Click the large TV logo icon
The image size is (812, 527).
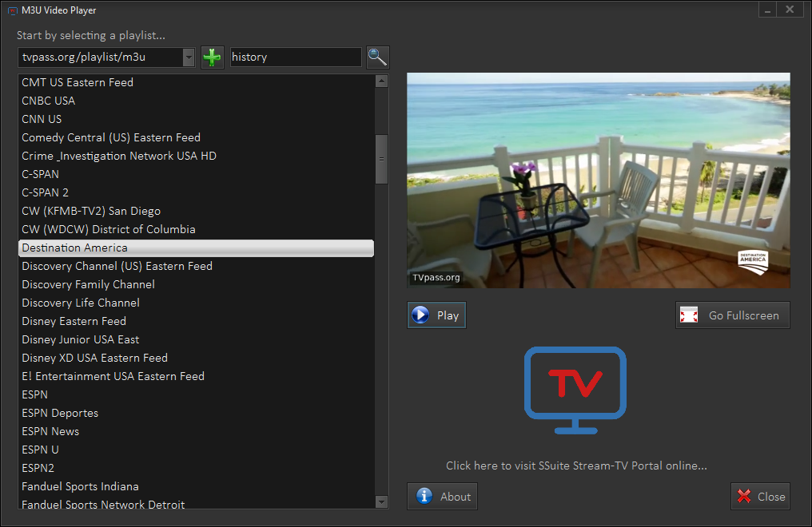click(575, 390)
